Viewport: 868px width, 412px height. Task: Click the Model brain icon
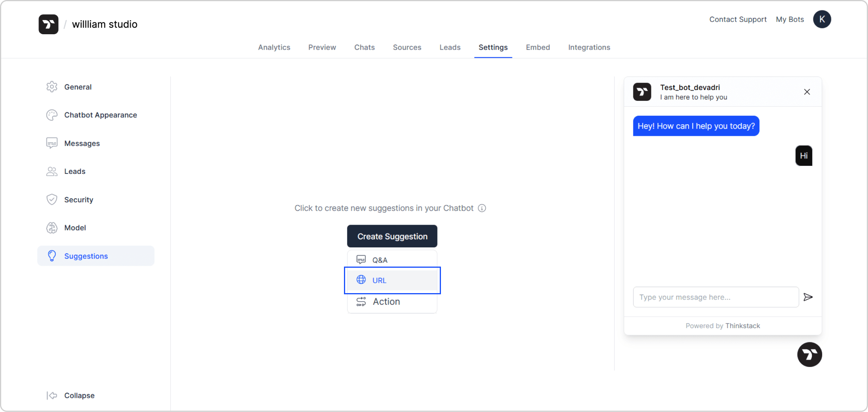(x=52, y=228)
